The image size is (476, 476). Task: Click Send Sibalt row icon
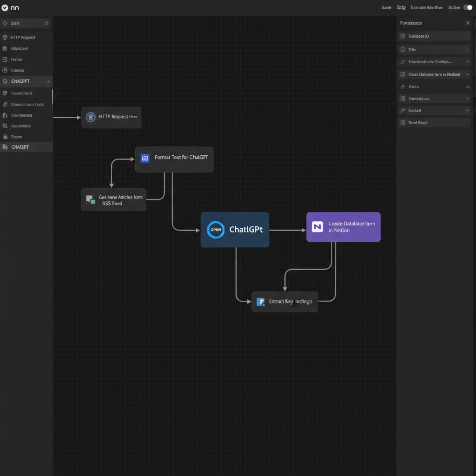click(x=403, y=123)
